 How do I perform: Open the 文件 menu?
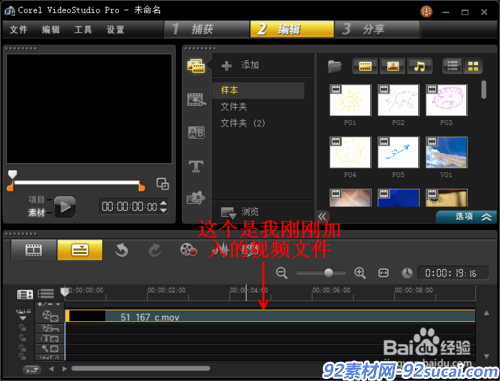[x=18, y=30]
